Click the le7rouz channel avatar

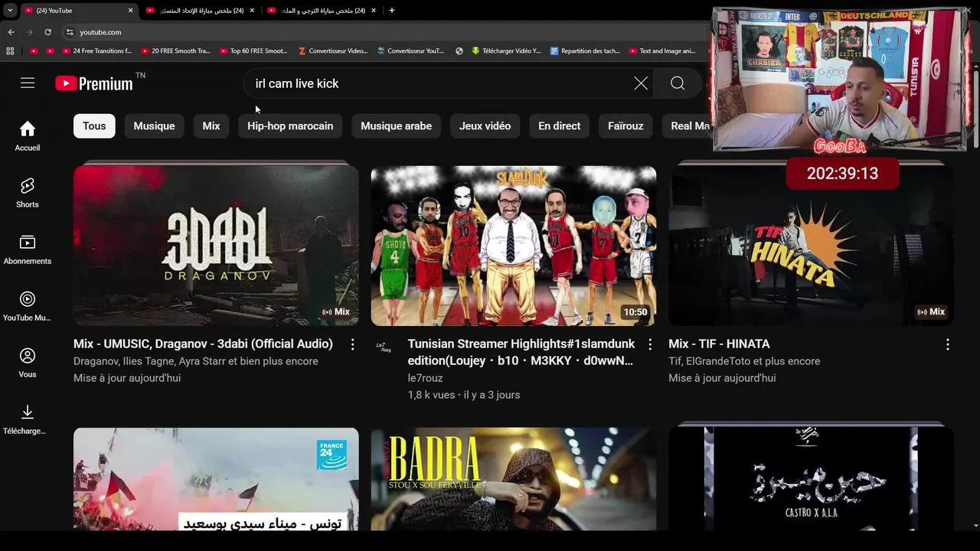click(384, 347)
